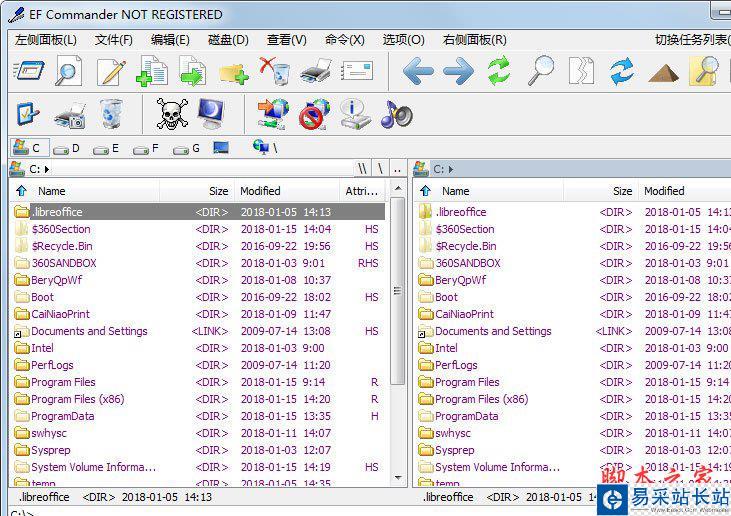Open the 查看(V) menu
The width and height of the screenshot is (731, 516).
287,40
